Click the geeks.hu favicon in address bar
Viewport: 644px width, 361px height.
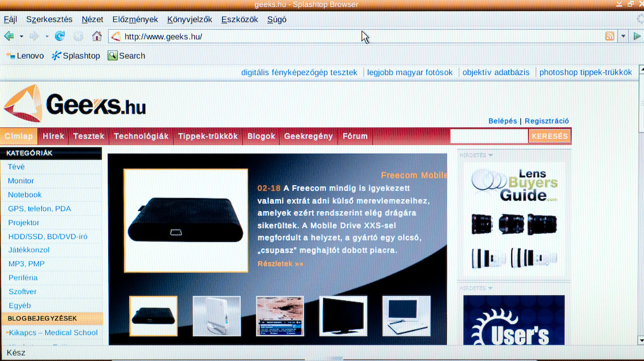coord(116,36)
